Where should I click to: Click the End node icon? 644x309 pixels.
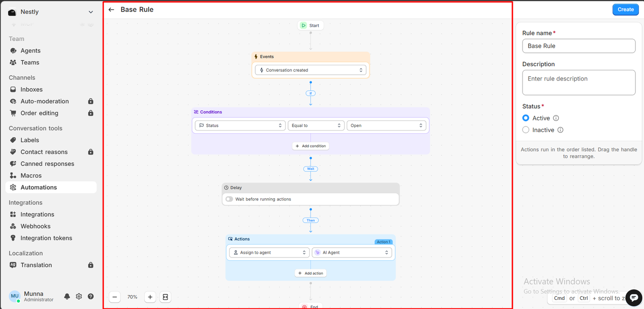(304, 307)
